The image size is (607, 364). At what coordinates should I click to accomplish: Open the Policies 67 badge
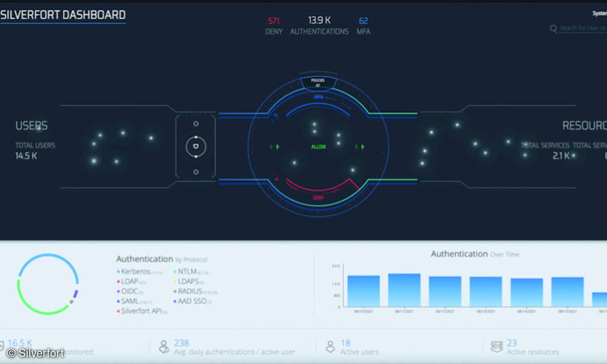[318, 82]
